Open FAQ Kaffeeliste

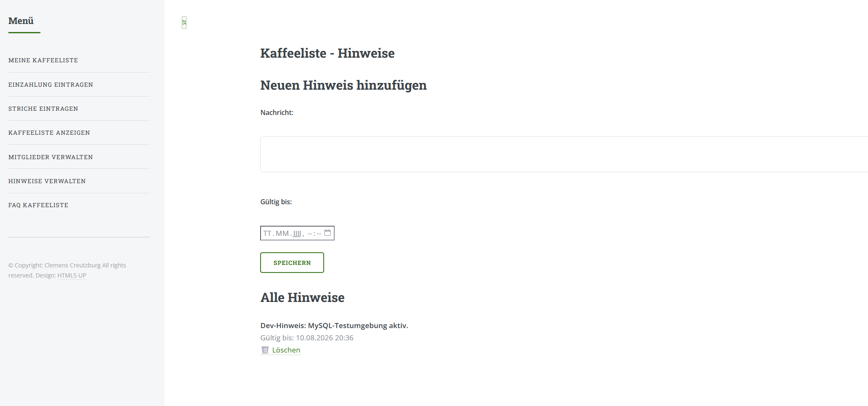tap(38, 205)
